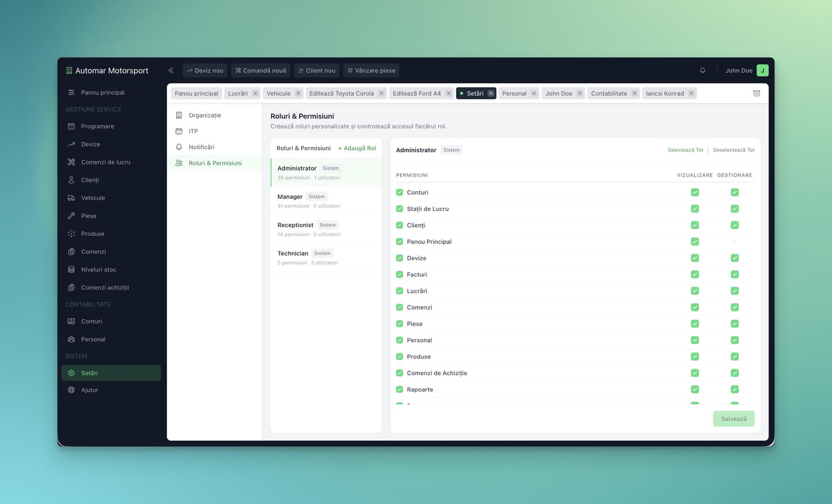Click the Niveluri stoc database icon

[71, 270]
